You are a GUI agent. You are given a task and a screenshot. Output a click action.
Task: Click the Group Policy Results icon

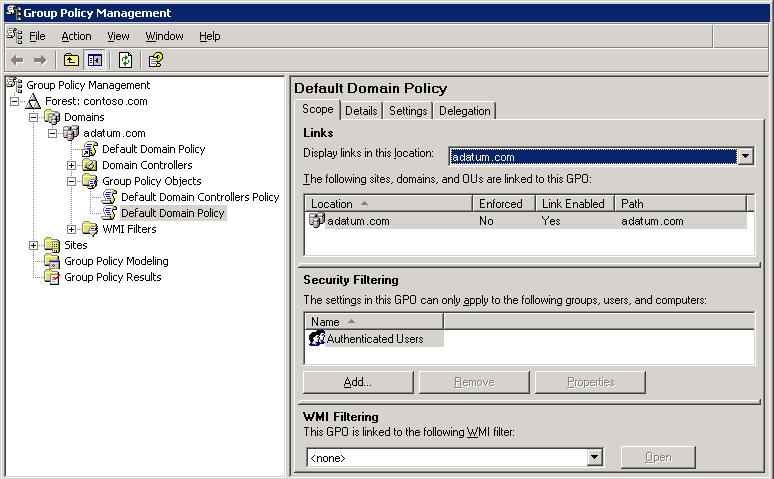52,277
